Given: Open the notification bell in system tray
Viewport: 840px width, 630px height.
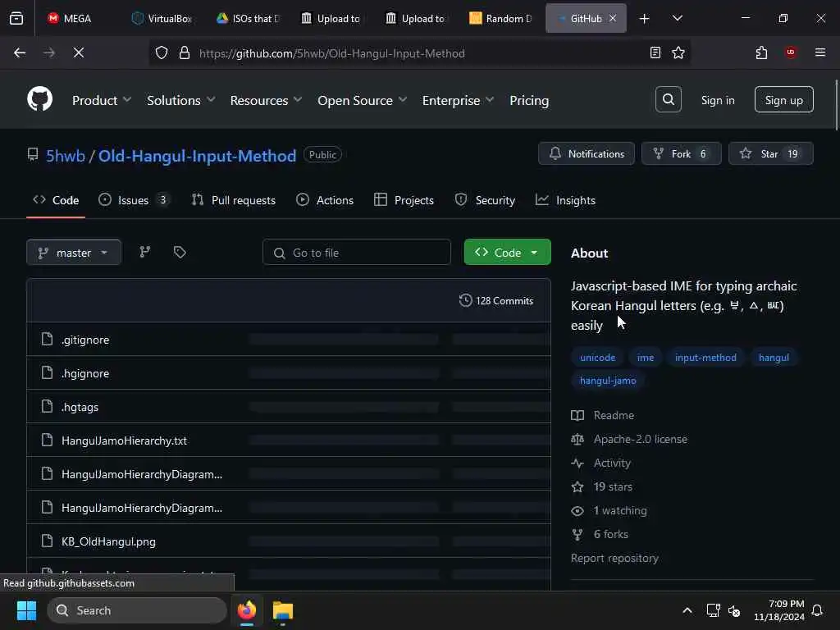Looking at the screenshot, I should pyautogui.click(x=817, y=610).
